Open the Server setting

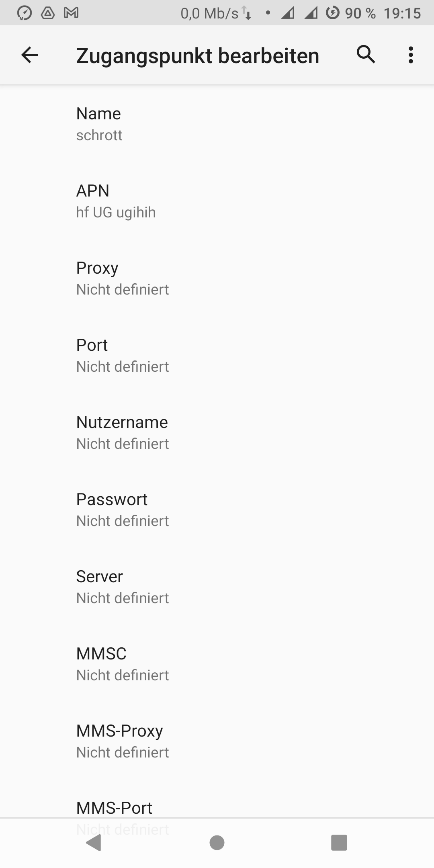click(x=217, y=587)
